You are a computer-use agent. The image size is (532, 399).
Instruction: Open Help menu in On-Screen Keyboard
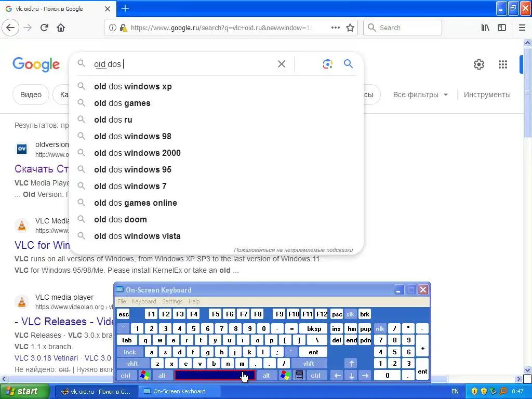(194, 301)
